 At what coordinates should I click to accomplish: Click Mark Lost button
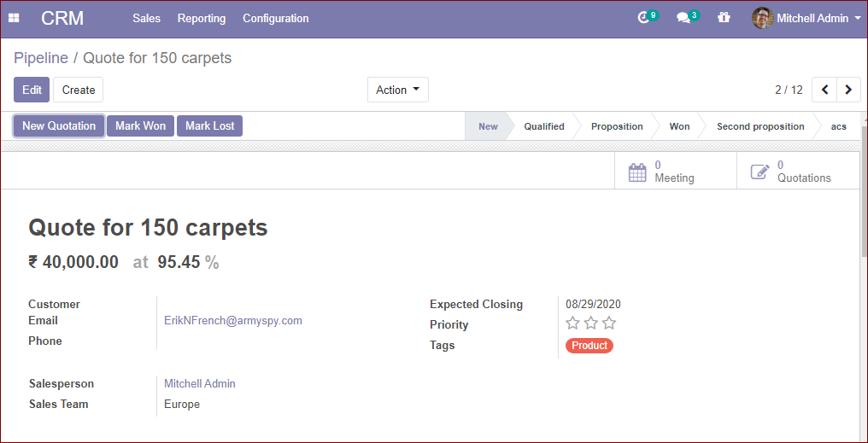[x=210, y=125]
